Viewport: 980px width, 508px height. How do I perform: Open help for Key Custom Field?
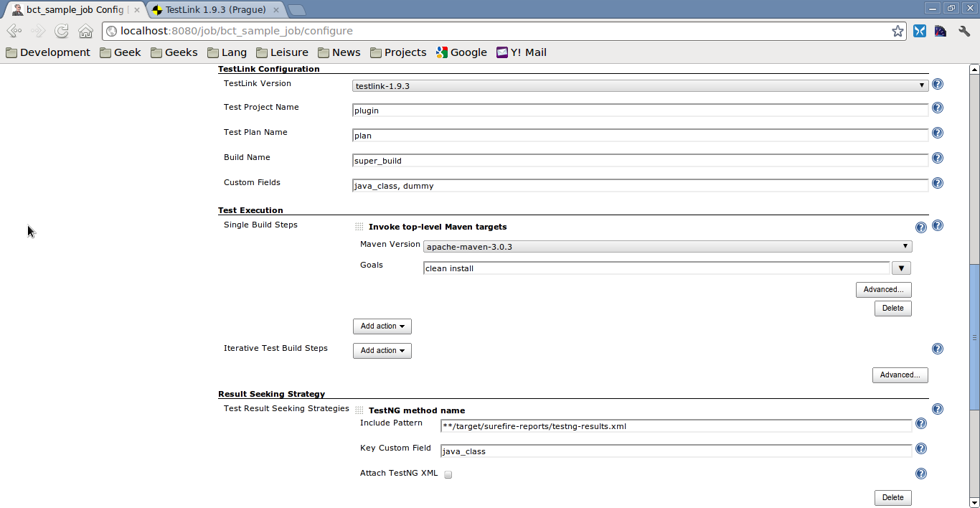click(x=921, y=449)
